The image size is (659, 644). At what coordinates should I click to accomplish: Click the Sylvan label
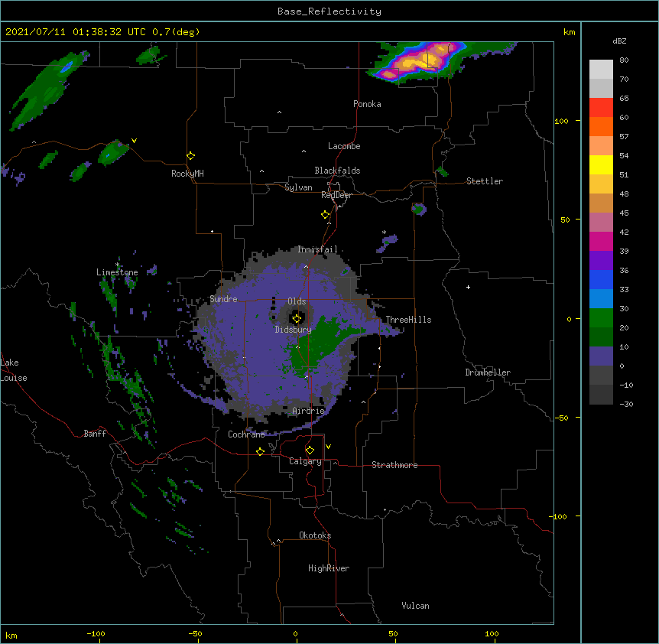[x=298, y=187]
